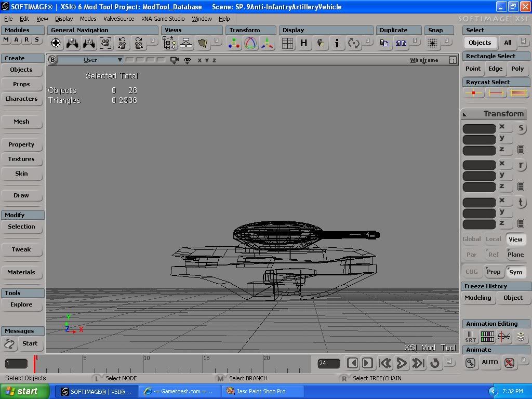This screenshot has width=532, height=399.
Task: Open the XNA Game Studio menu
Action: [x=163, y=19]
